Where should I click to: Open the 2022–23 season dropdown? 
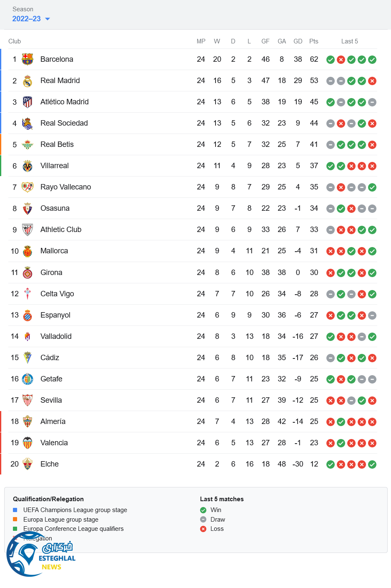[x=27, y=19]
